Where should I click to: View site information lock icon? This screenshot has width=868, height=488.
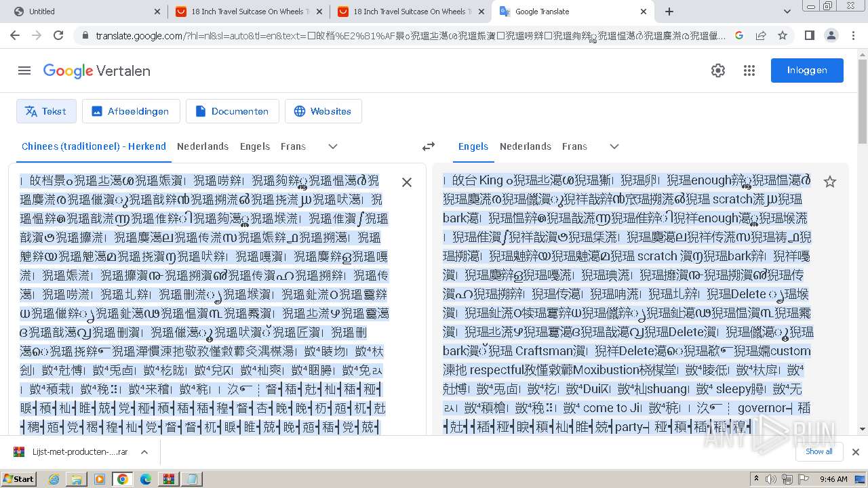pos(85,35)
